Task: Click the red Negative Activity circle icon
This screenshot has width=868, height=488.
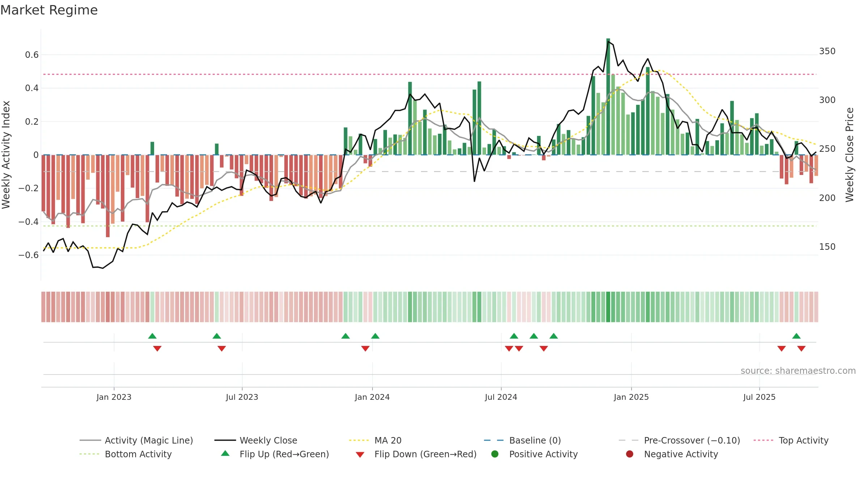Action: coord(630,454)
